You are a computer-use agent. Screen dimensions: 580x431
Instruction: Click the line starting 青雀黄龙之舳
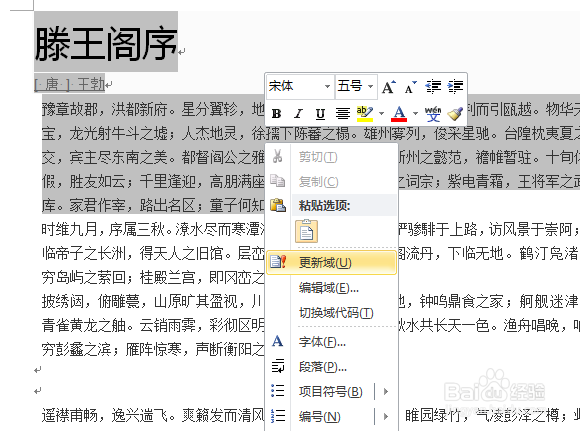[153, 326]
